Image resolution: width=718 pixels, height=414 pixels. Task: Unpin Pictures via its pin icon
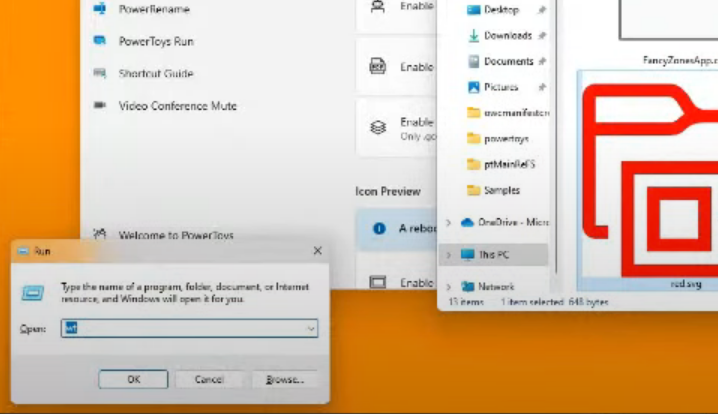[x=542, y=87]
